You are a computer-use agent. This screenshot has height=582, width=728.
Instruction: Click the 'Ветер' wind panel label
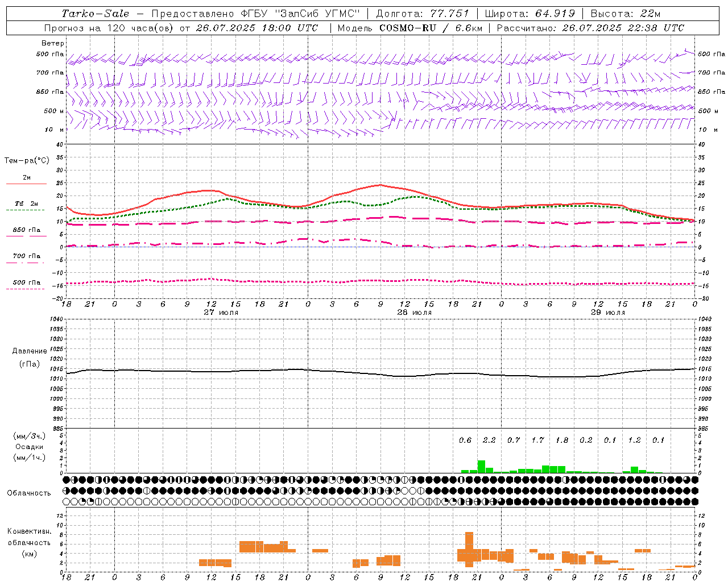pos(53,43)
